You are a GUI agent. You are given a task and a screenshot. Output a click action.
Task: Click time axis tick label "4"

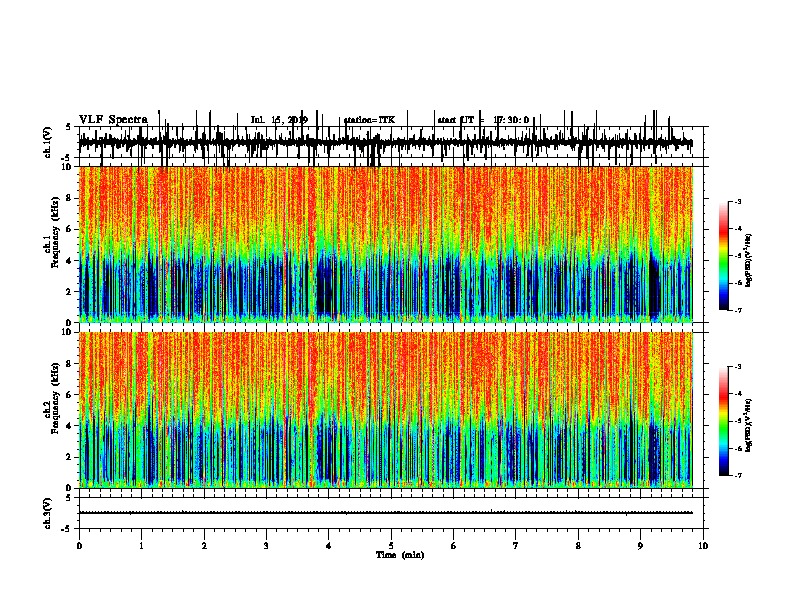coord(329,546)
